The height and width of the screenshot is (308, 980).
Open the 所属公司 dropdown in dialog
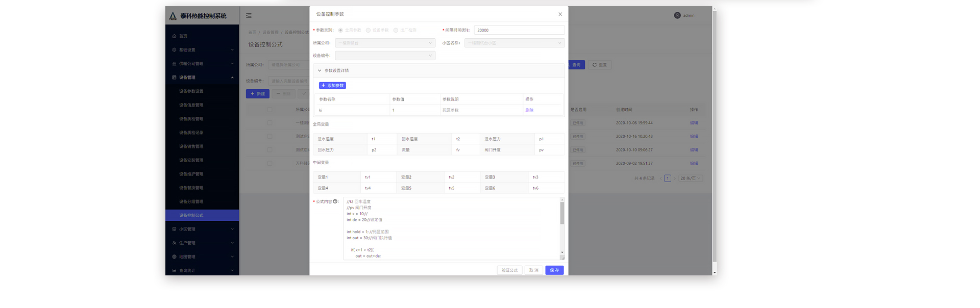coord(385,43)
